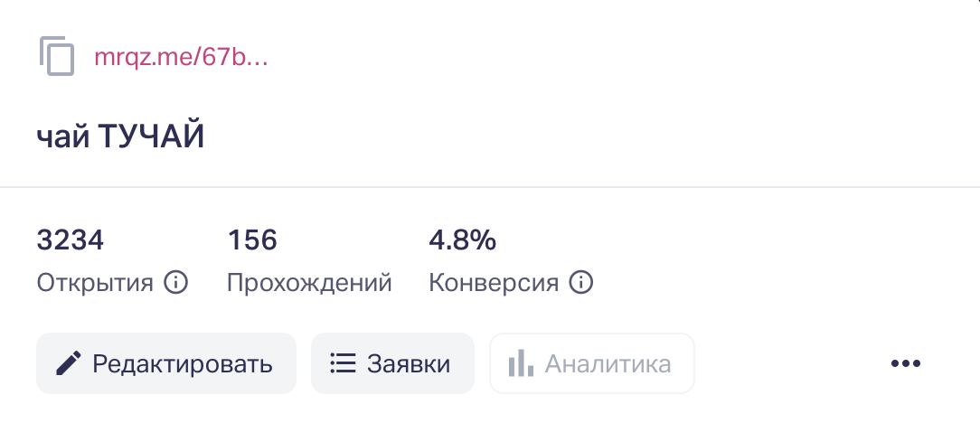Open the mrqz.me/67b... link
The width and height of the screenshot is (980, 423).
pos(181,58)
